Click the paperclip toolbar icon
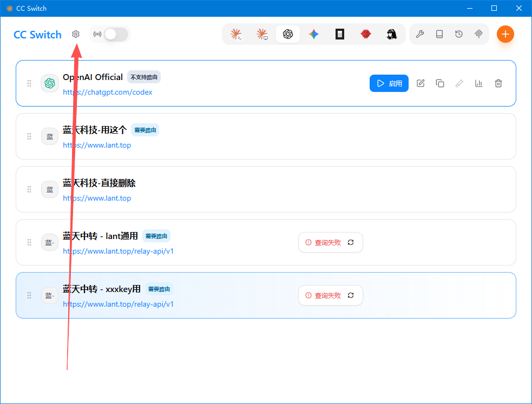Image resolution: width=532 pixels, height=404 pixels. [x=478, y=34]
